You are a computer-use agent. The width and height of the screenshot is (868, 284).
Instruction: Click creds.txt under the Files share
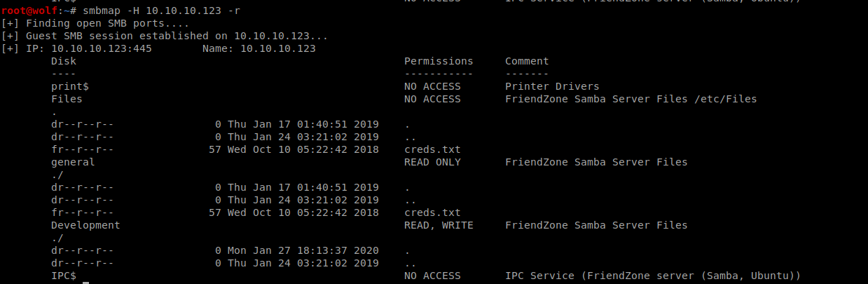pyautogui.click(x=432, y=149)
